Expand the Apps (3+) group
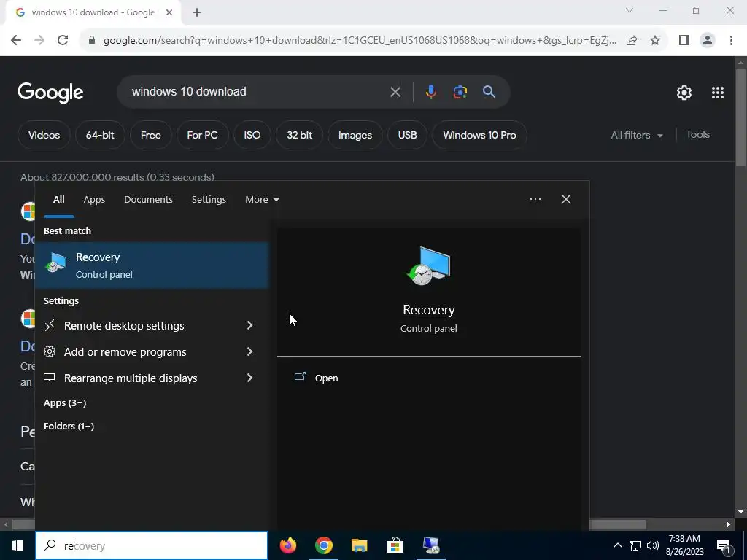The width and height of the screenshot is (747, 560). click(65, 402)
